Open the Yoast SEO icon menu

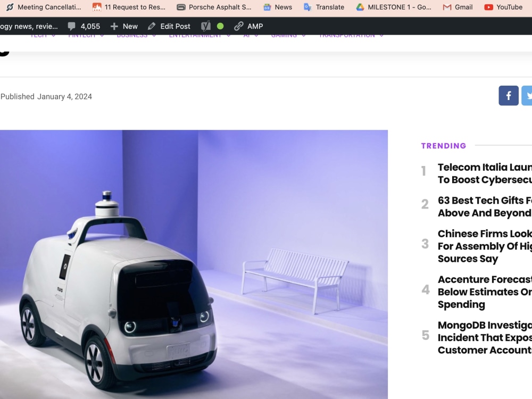coord(205,26)
